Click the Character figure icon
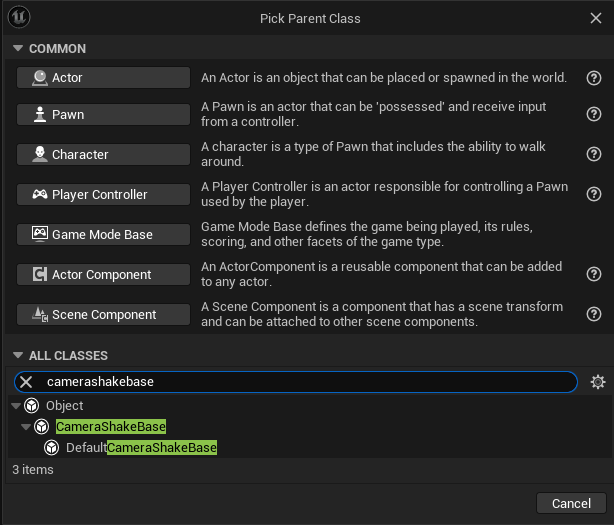This screenshot has width=614, height=525. 40,154
